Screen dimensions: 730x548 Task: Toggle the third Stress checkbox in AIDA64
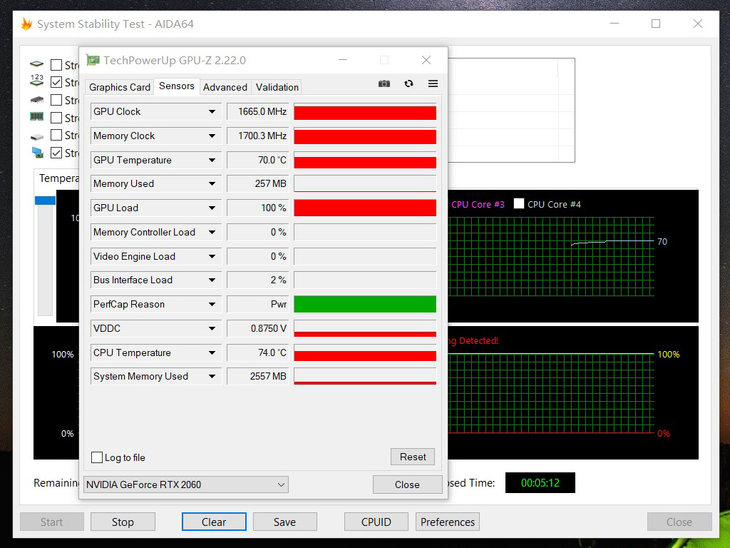[x=56, y=100]
